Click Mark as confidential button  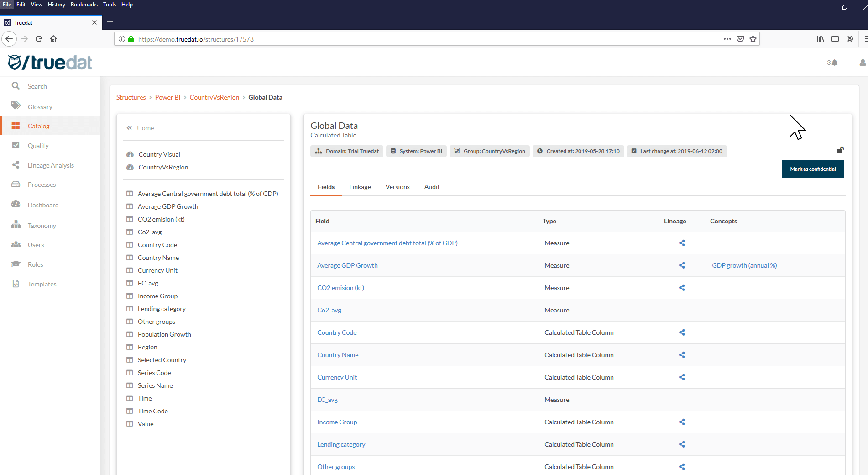[813, 169]
